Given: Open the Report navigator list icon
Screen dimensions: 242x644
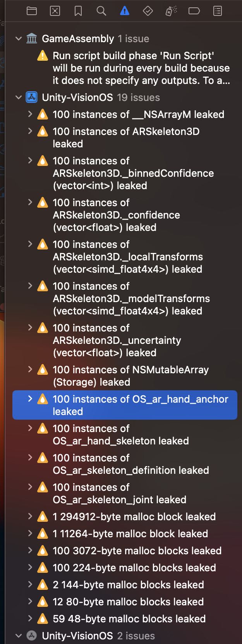Looking at the screenshot, I should point(217,11).
